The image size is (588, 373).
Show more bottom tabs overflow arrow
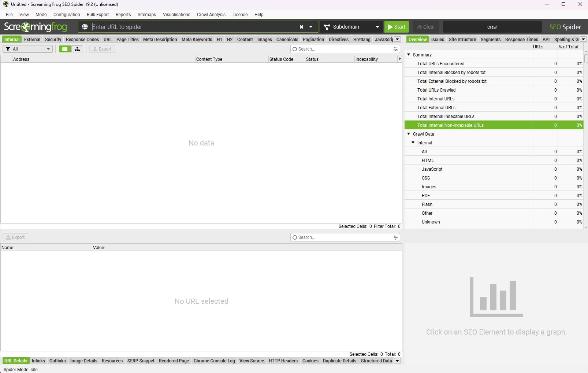[397, 361]
